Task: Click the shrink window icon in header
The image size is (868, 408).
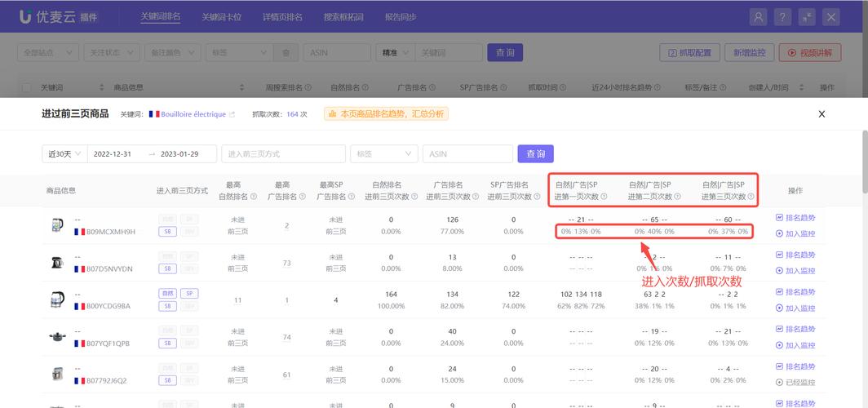Action: pos(807,16)
